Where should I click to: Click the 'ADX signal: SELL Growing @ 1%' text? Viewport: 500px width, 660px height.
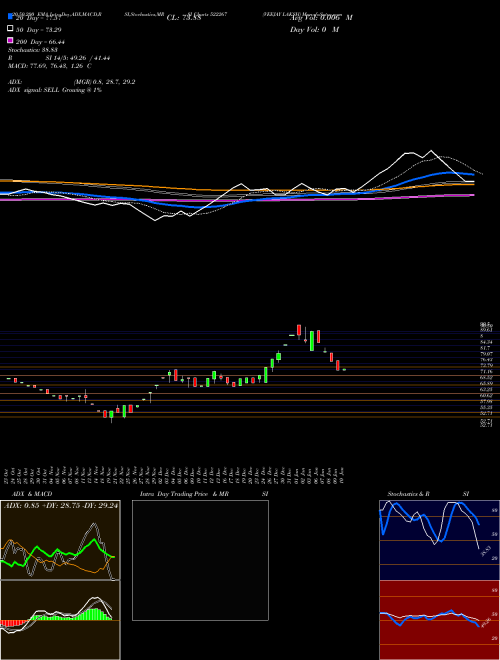(55, 90)
